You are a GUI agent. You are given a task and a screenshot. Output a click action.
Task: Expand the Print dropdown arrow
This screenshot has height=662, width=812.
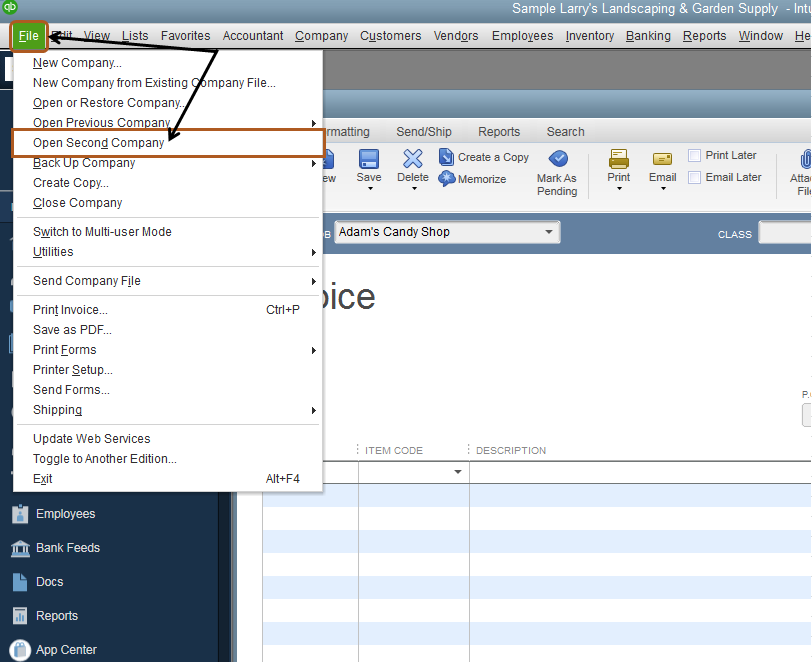pyautogui.click(x=619, y=189)
